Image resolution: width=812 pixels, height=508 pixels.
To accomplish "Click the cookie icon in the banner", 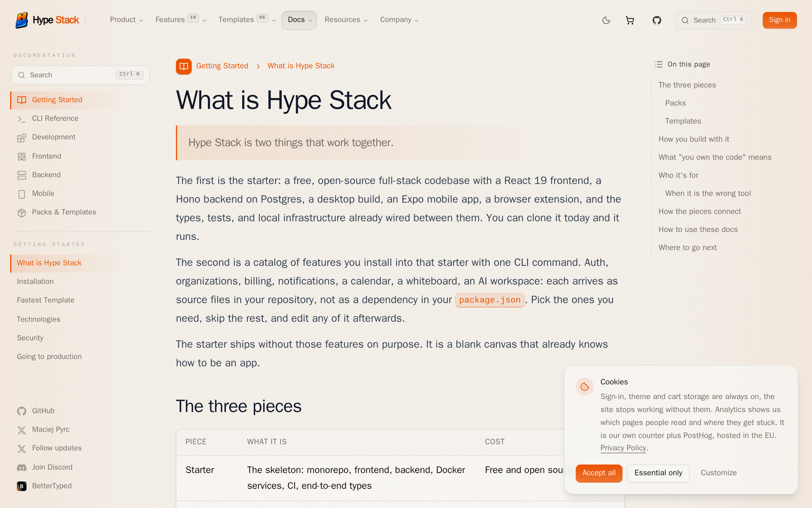I will point(584,387).
